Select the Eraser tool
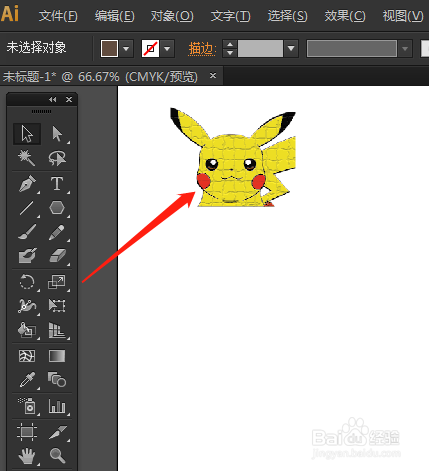The image size is (429, 471). click(57, 256)
